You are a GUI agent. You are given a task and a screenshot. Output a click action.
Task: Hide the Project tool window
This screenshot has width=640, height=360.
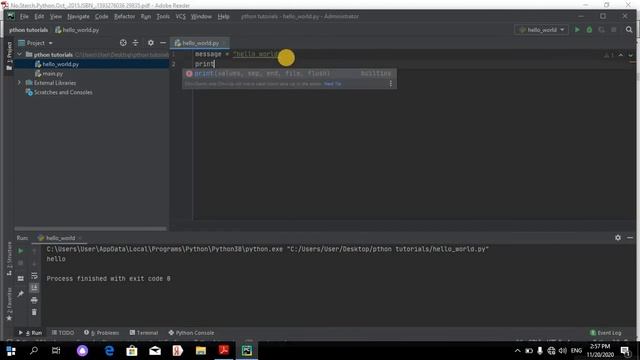click(163, 43)
